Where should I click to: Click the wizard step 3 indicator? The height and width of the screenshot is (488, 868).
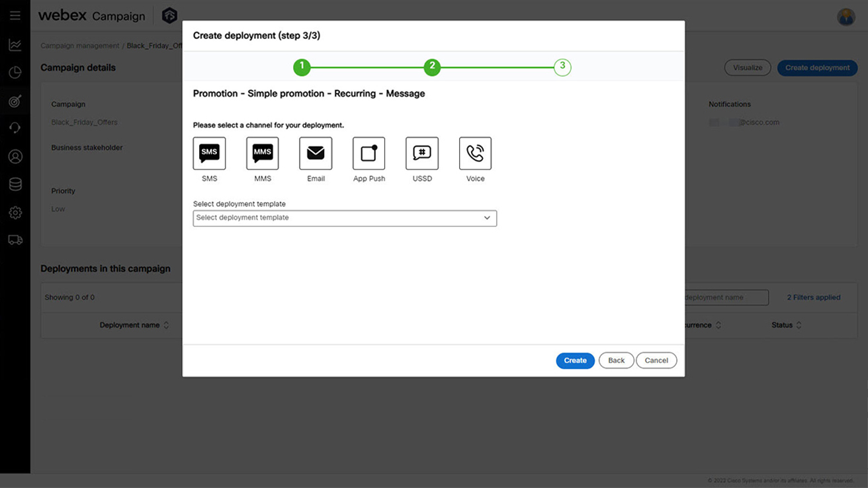(x=562, y=67)
